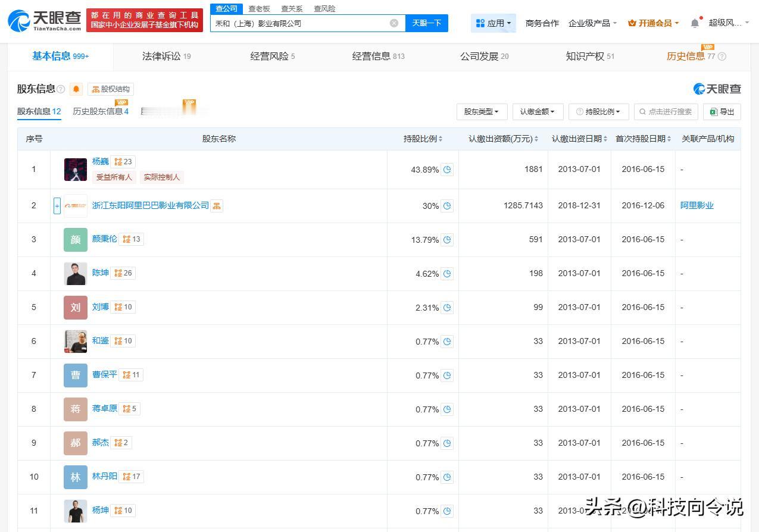Expand the 浙江东阳阿里巴巴影业 row with the plus

coord(57,206)
